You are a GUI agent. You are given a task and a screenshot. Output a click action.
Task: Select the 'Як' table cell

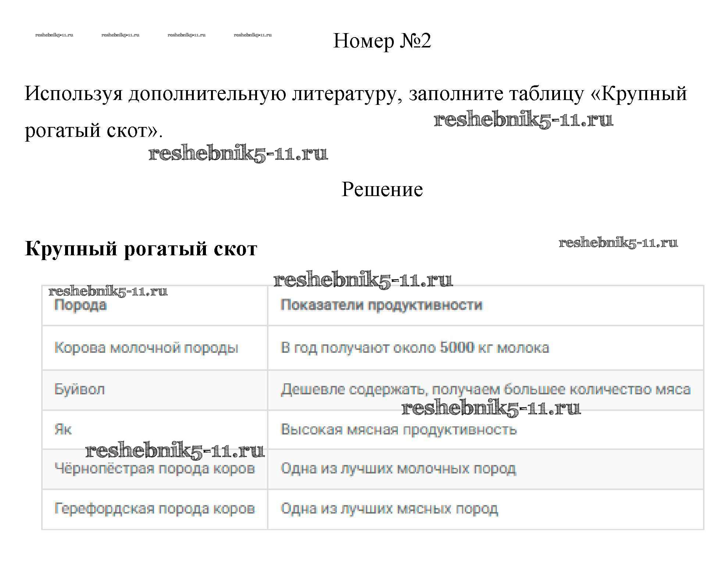[63, 429]
